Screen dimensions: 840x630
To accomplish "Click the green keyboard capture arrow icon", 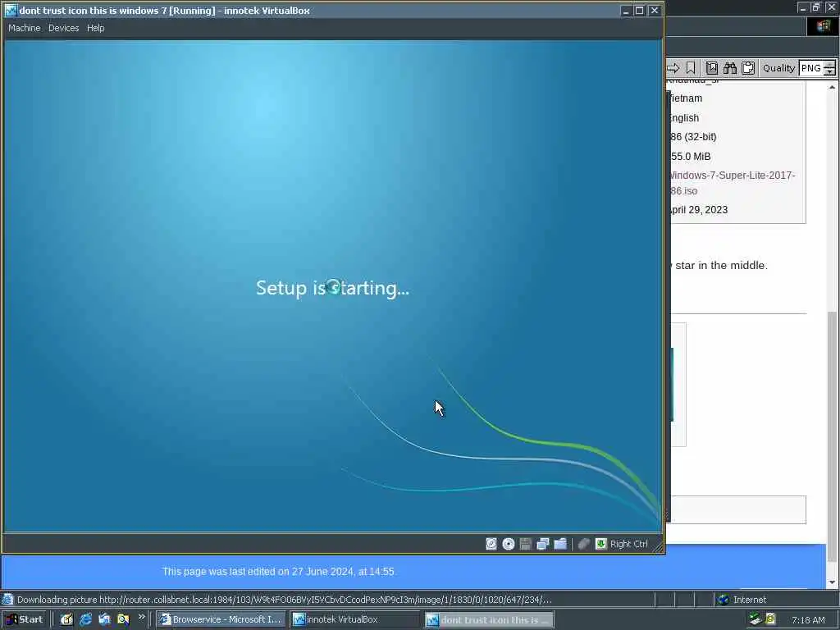I will [601, 544].
